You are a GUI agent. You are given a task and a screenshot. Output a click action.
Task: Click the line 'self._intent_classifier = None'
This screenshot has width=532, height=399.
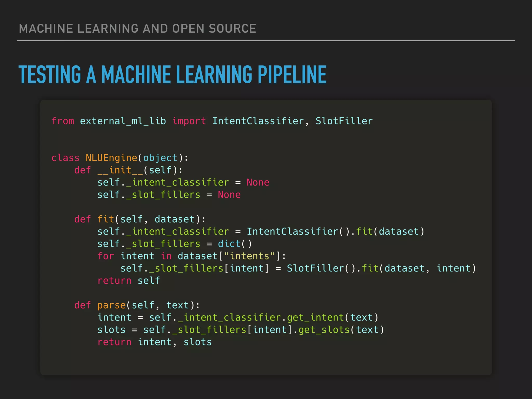[183, 182]
